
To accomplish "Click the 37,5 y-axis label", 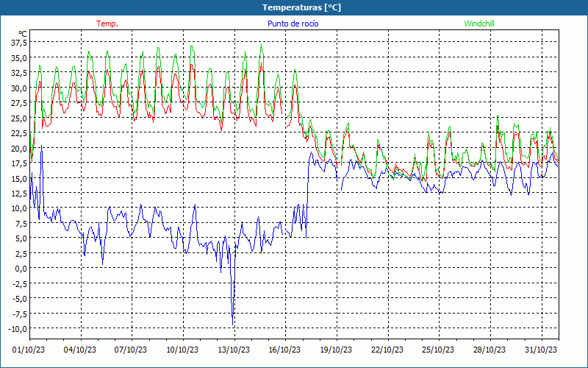I will pos(18,43).
